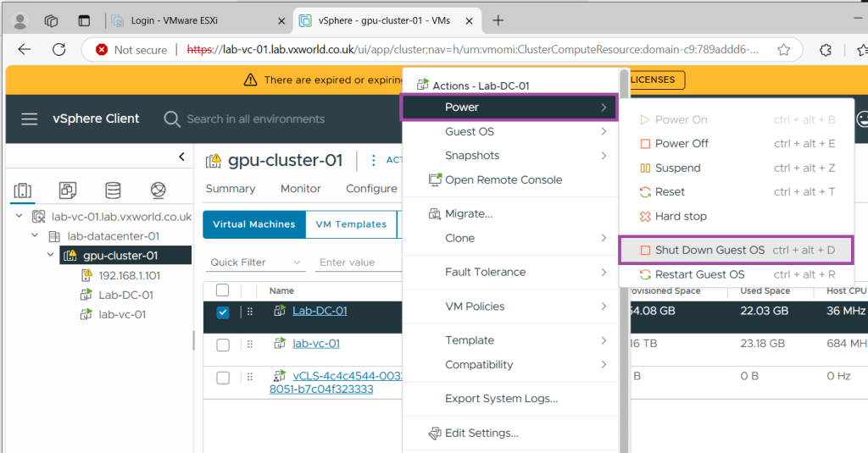The height and width of the screenshot is (453, 868).
Task: Open the Lab-DC-01 VM link
Action: (320, 311)
